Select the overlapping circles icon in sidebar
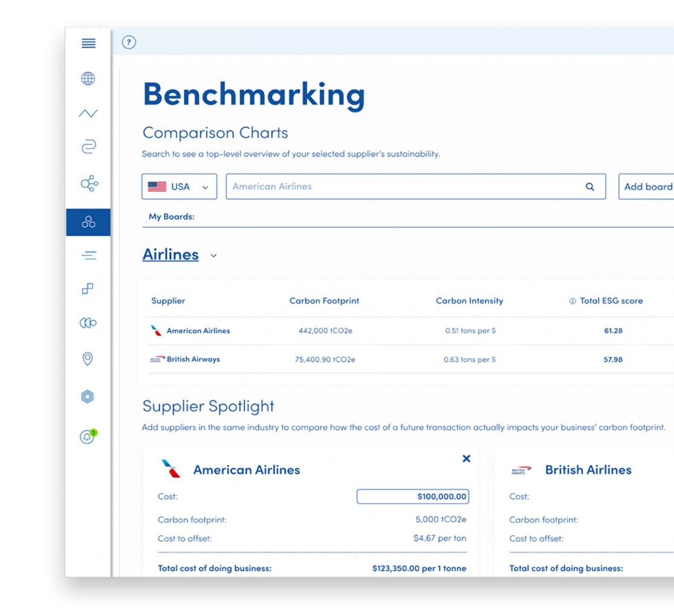Viewport: 674px width, 616px height. click(88, 323)
